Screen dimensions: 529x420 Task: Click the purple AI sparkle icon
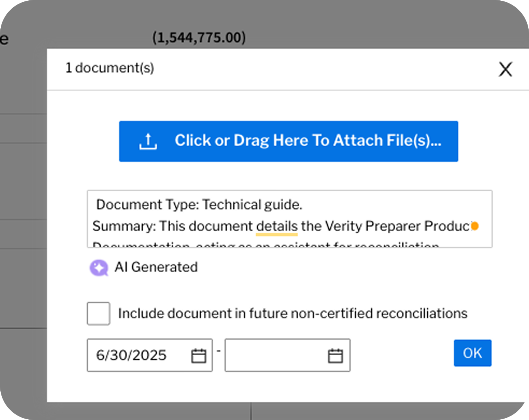(x=98, y=268)
